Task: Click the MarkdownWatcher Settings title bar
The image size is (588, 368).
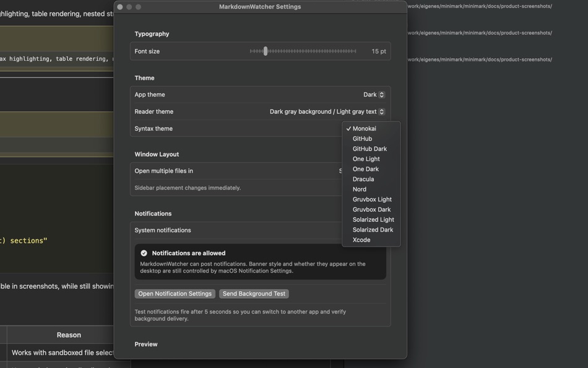Action: [x=260, y=6]
